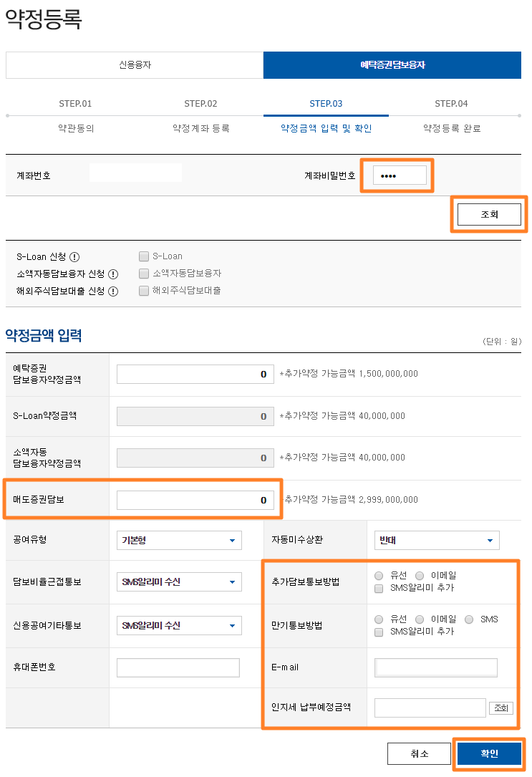Check the 해외주식담보대출 checkbox
Screen dimensions: 532x777
[x=144, y=291]
